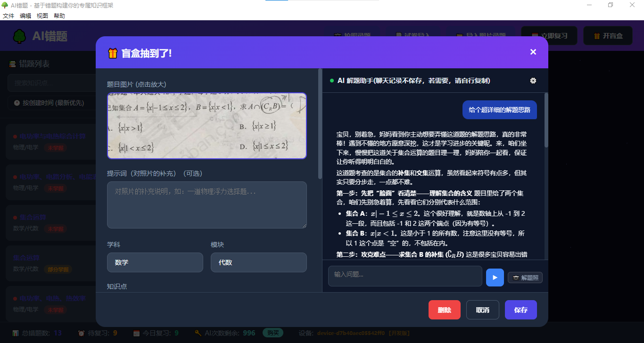Click the 立即复习 button
Image resolution: width=644 pixels, height=343 pixels.
pyautogui.click(x=549, y=36)
